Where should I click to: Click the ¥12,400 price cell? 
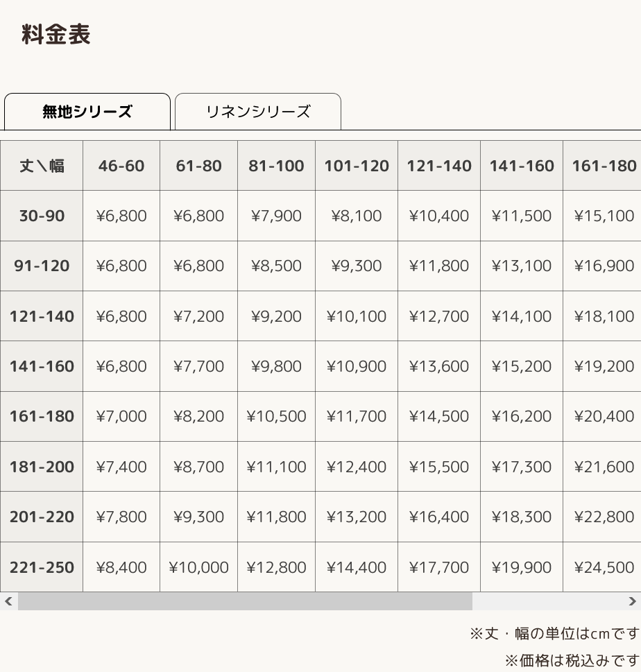(357, 466)
